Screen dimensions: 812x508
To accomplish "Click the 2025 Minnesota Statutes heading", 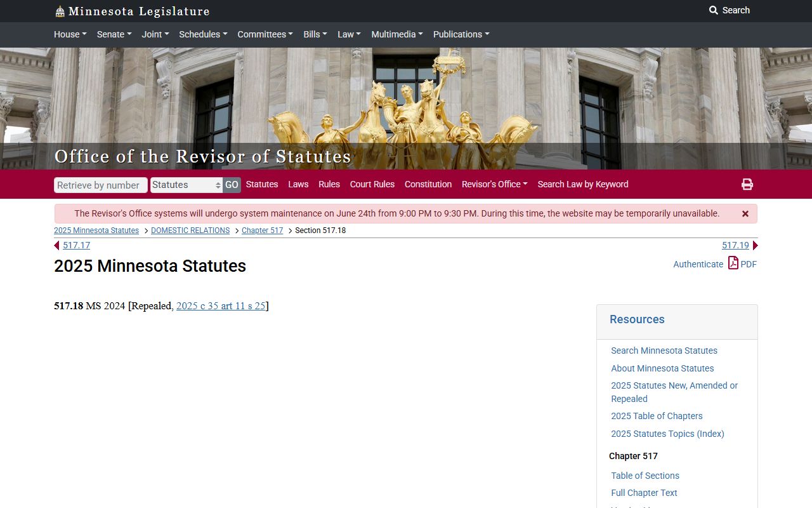I will coord(150,266).
